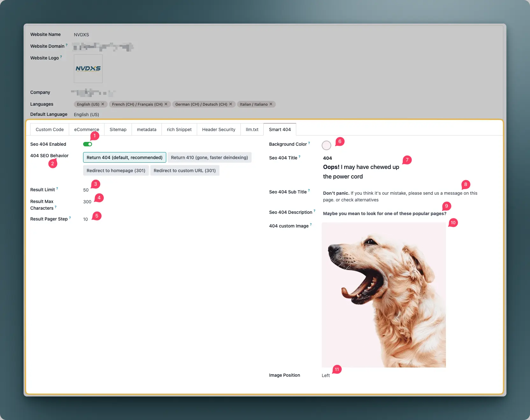
Task: Open the Company selection field
Action: [x=93, y=93]
